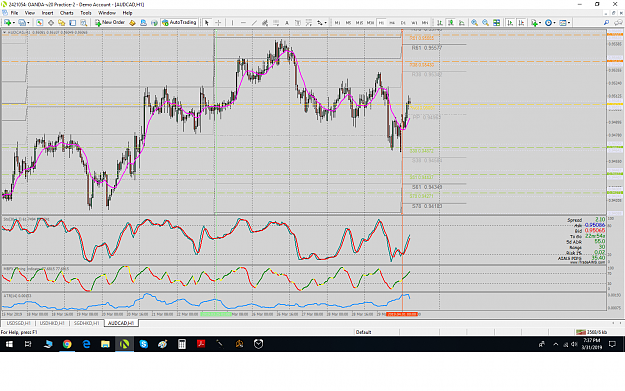Screen dimensions: 625x391
Task: Select the Horizontal Line drawing tool
Action: (x=243, y=23)
